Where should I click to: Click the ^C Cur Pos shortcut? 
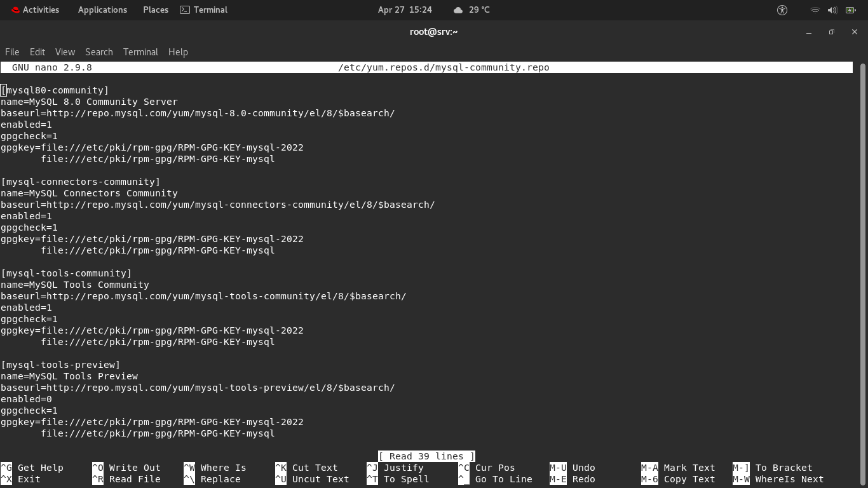tap(487, 468)
